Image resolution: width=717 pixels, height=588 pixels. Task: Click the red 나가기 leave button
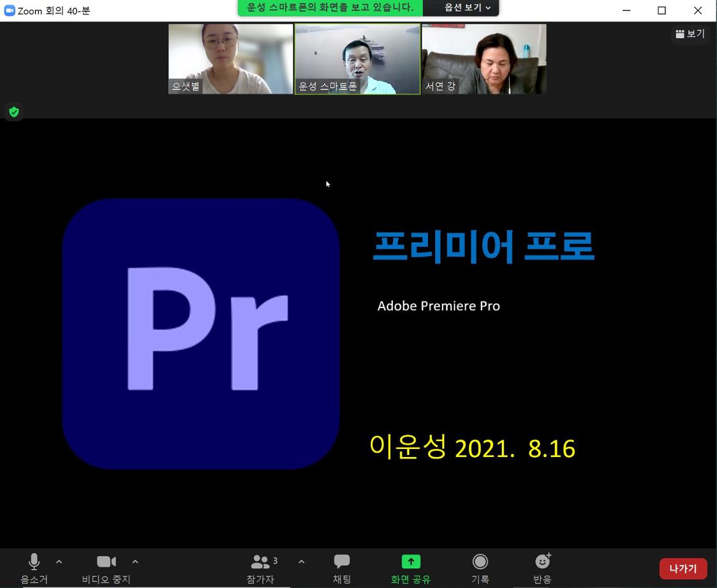683,568
